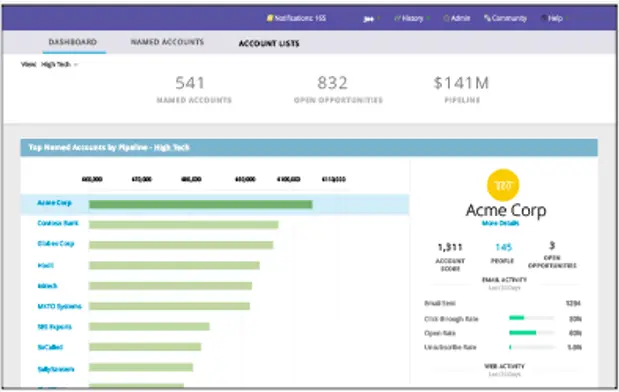
Task: Click the dark green Acme Corp pipeline bar
Action: 201,204
